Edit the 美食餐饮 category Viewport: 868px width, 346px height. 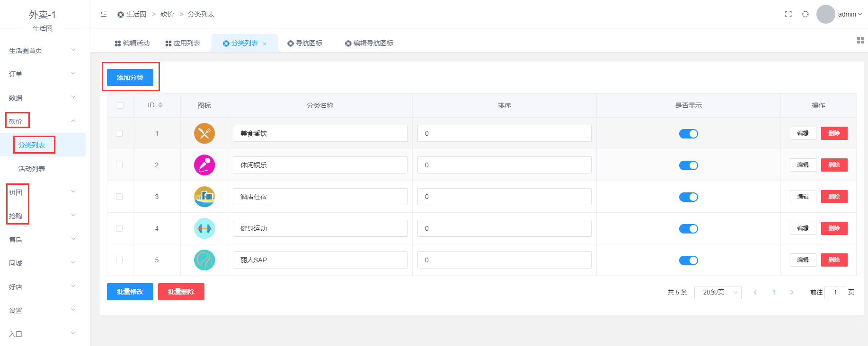point(803,133)
